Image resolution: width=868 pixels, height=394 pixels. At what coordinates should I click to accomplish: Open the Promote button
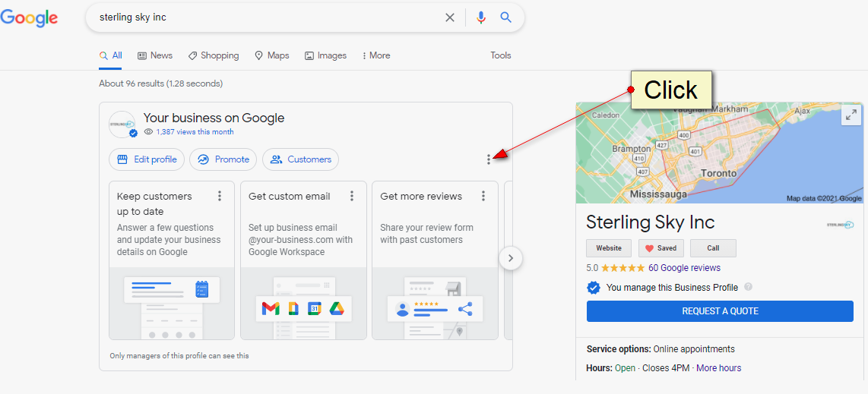(x=223, y=159)
